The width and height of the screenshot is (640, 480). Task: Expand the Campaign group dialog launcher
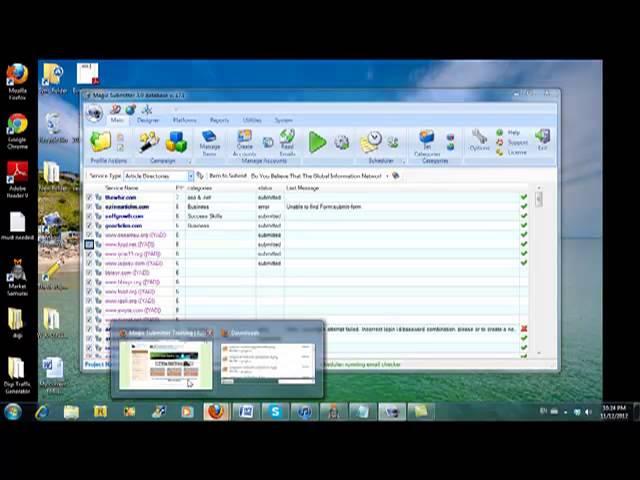(x=189, y=162)
